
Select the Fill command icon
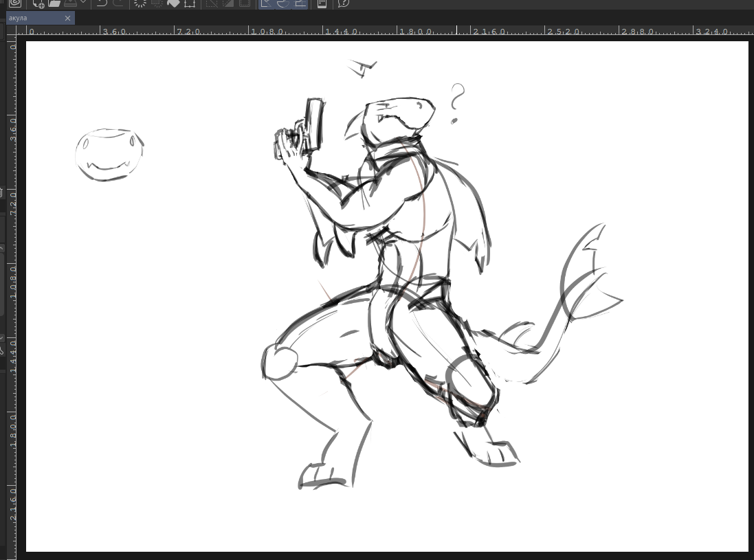[x=173, y=3]
